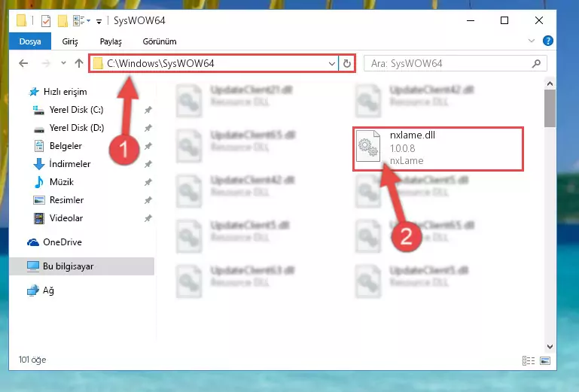Click the Hızlı erişim star icon

tap(34, 92)
